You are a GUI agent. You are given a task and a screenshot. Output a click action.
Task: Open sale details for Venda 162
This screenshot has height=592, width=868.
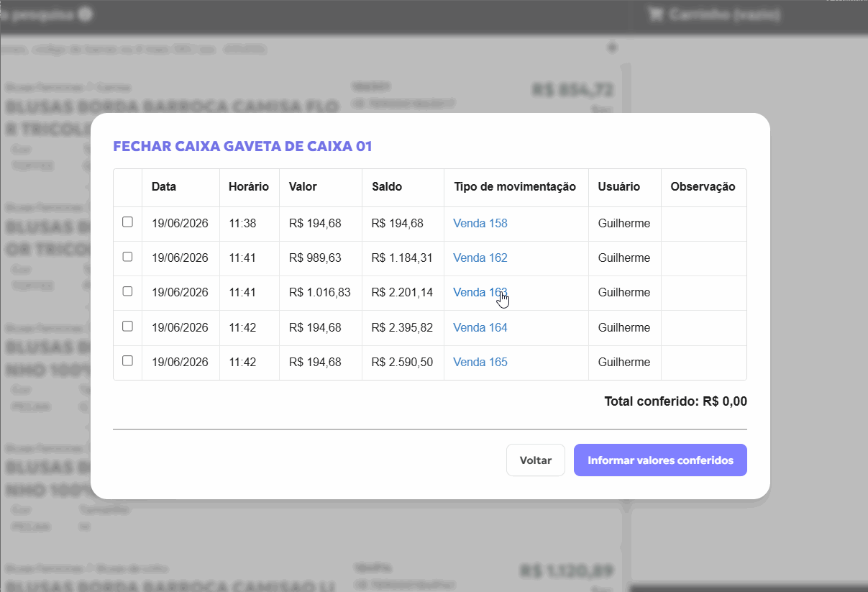pos(480,258)
